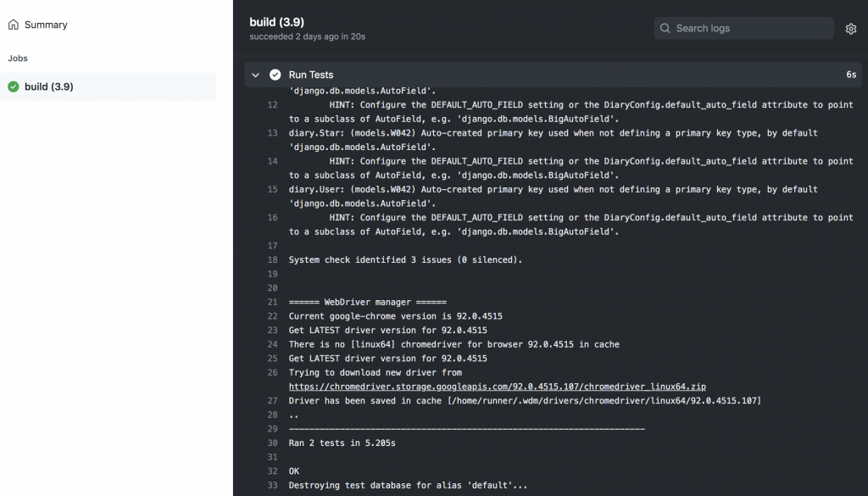The height and width of the screenshot is (496, 868).
Task: Select log line number 21
Action: tap(272, 302)
